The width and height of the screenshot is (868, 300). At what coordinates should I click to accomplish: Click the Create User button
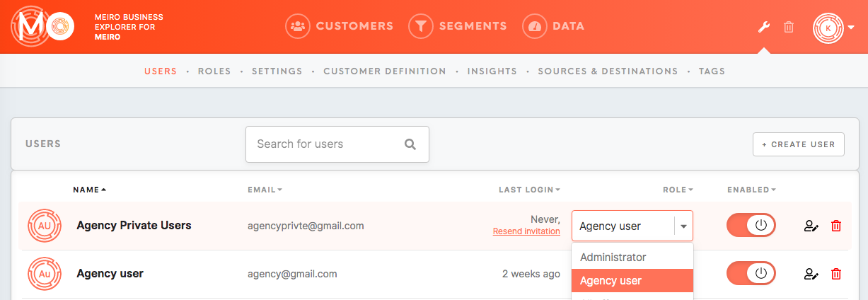pyautogui.click(x=799, y=144)
